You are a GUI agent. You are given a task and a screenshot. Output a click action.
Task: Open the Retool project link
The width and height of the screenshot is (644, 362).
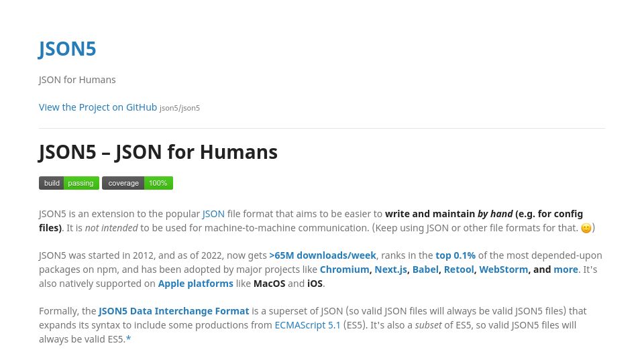click(459, 269)
